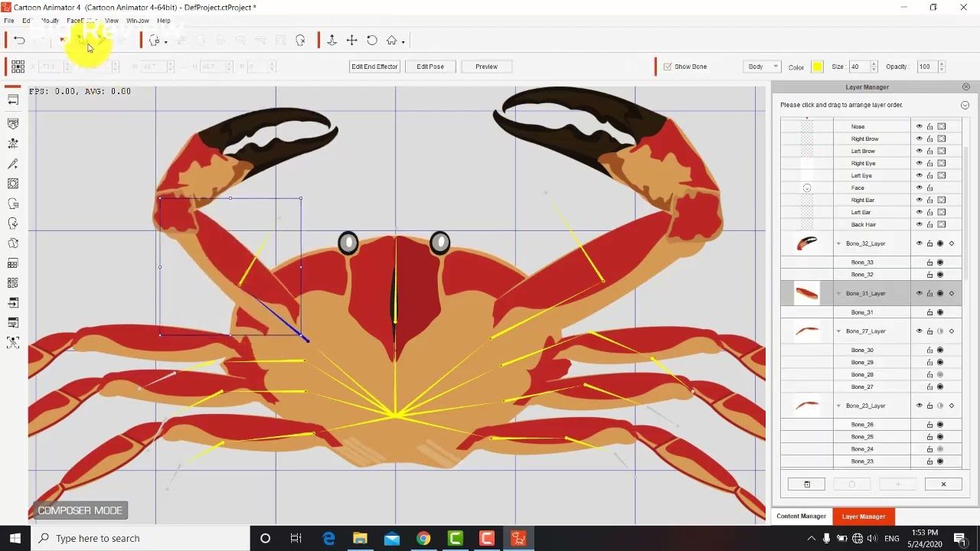Image resolution: width=980 pixels, height=551 pixels.
Task: Open the Character Composer head icon
Action: (x=154, y=41)
